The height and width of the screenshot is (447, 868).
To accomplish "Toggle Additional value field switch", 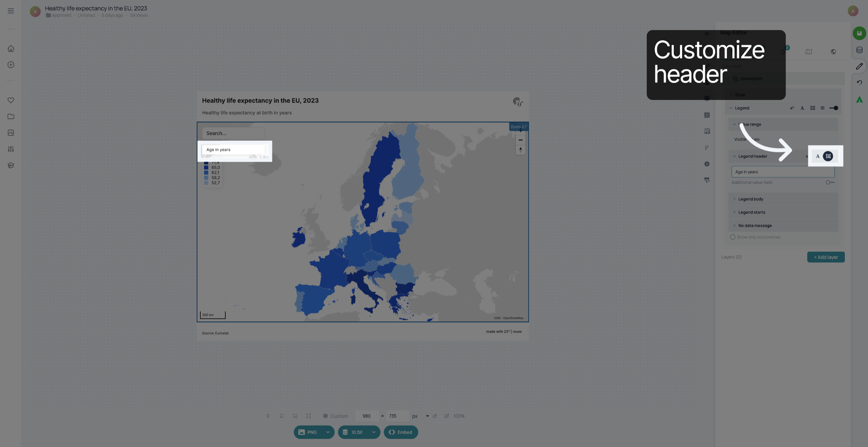I will [830, 182].
